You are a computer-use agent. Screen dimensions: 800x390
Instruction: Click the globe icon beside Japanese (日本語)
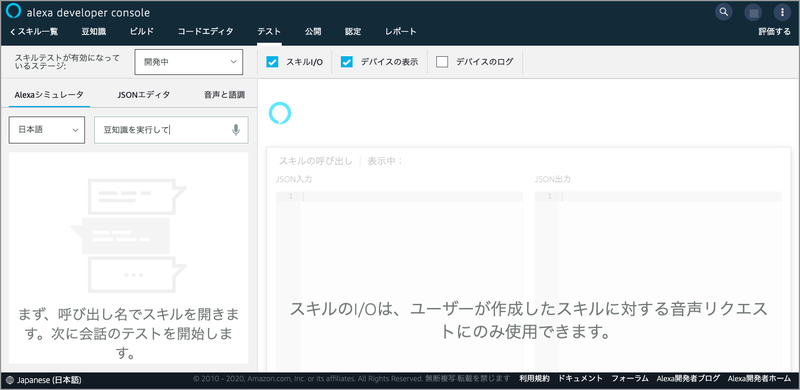pos(11,380)
